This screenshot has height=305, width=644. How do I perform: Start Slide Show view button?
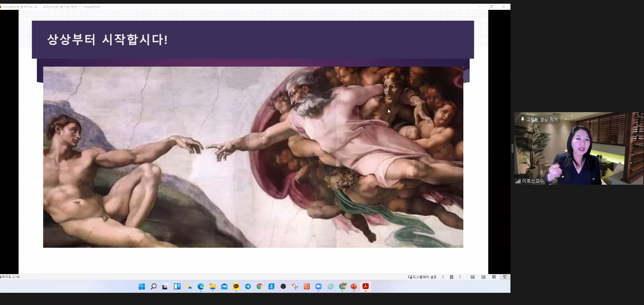(x=504, y=277)
